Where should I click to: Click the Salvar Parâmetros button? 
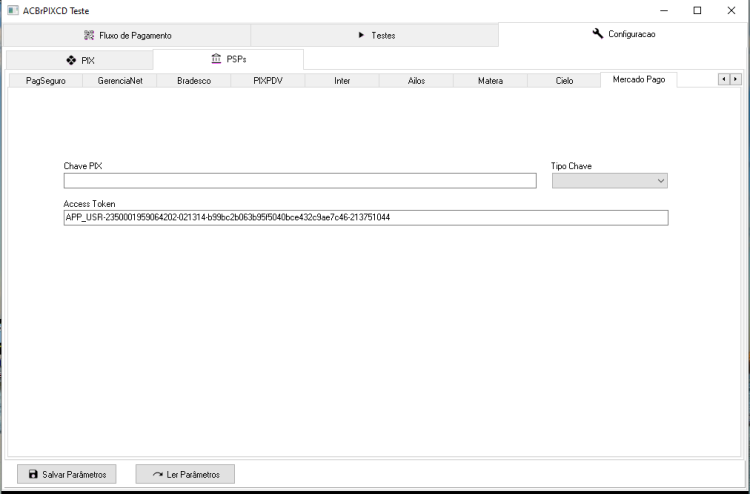tap(67, 474)
